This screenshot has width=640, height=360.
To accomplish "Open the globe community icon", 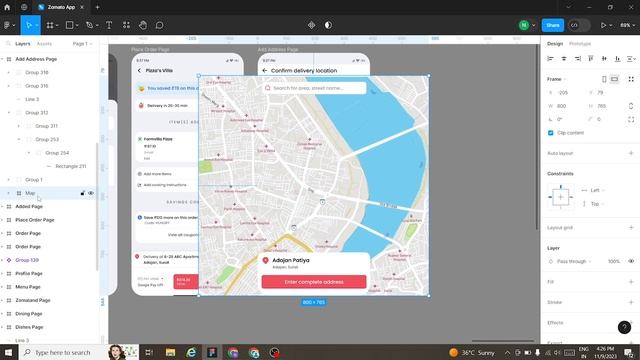I will [x=24, y=7].
